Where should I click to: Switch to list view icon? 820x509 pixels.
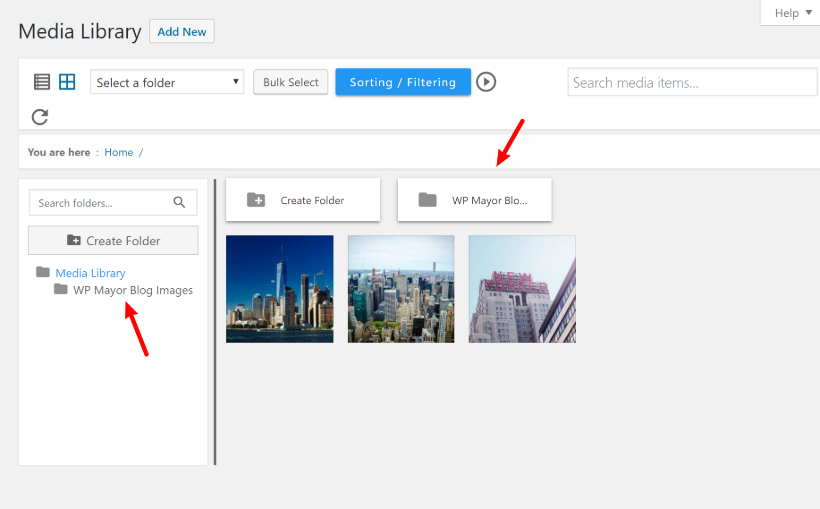click(42, 82)
